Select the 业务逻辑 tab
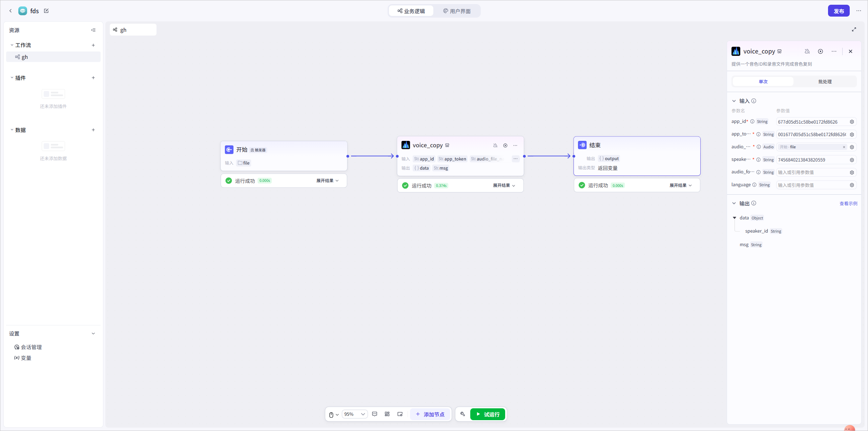 [x=411, y=11]
